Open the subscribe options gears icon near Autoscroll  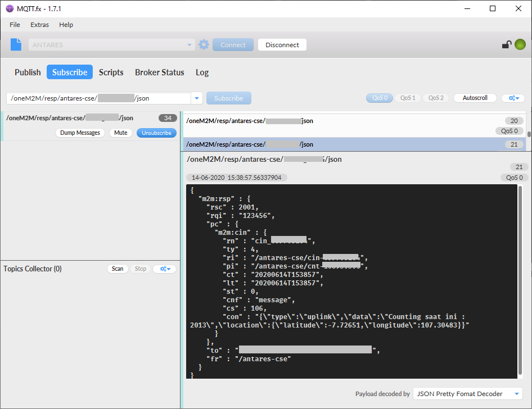click(x=513, y=97)
